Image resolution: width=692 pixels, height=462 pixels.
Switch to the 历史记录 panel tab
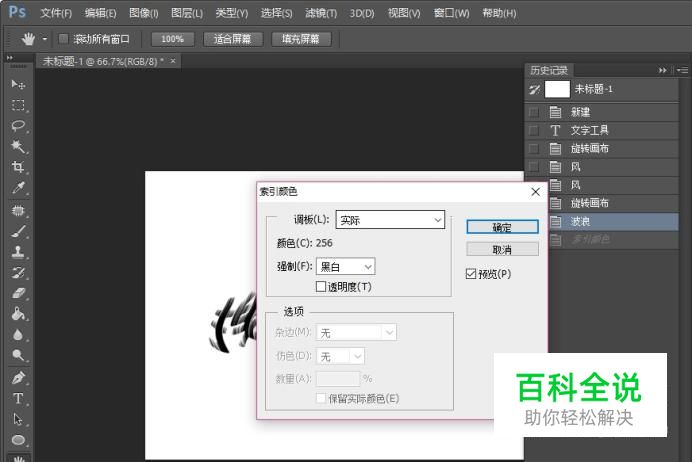coord(549,70)
